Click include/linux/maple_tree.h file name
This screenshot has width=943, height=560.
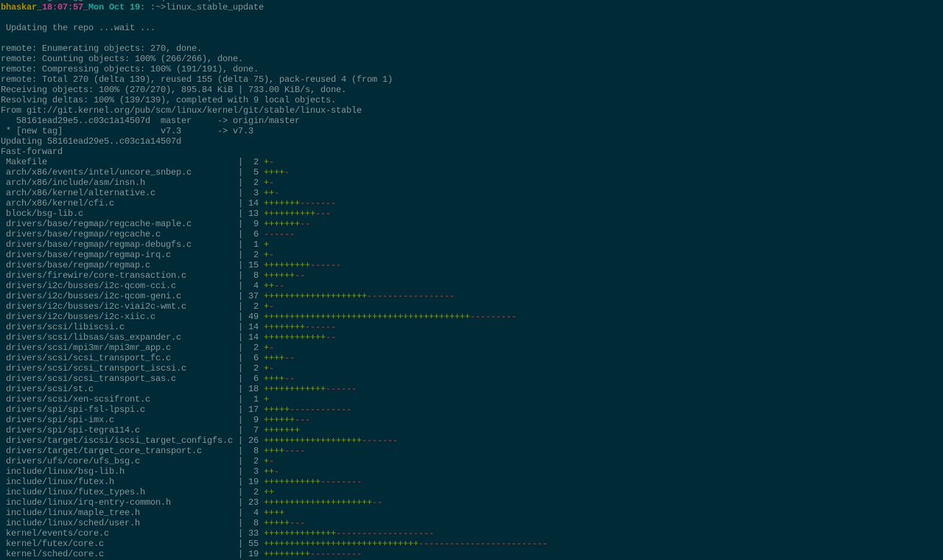[x=73, y=512]
